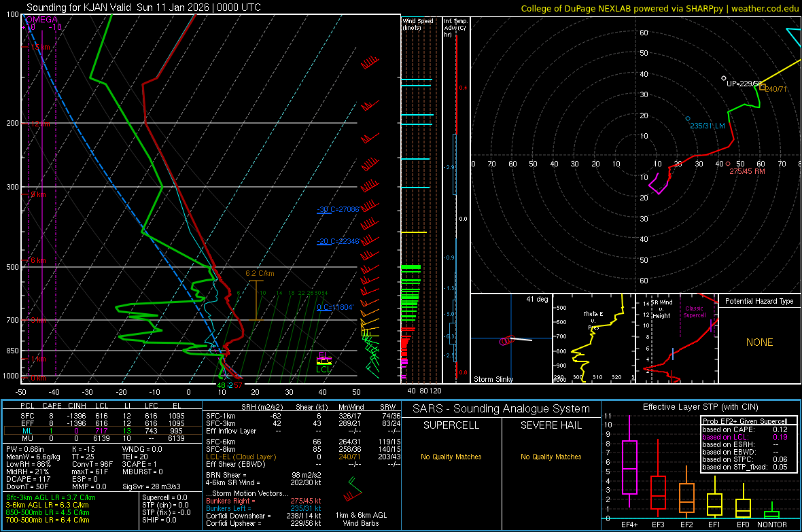
Task: Click the Supercell = 0.0 composite value
Action: click(x=164, y=497)
